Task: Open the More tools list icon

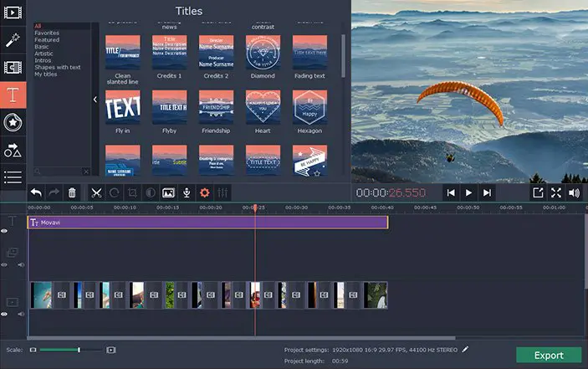Action: (13, 177)
